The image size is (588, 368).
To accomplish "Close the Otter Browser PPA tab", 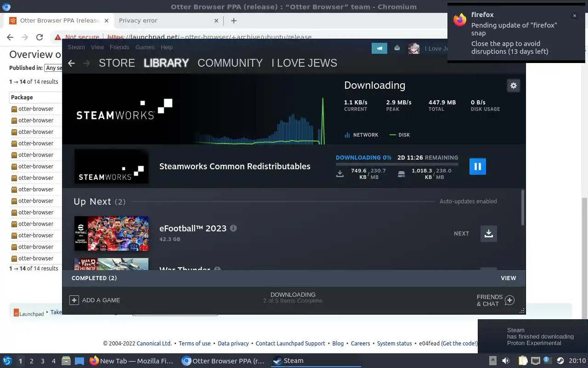I will (106, 21).
